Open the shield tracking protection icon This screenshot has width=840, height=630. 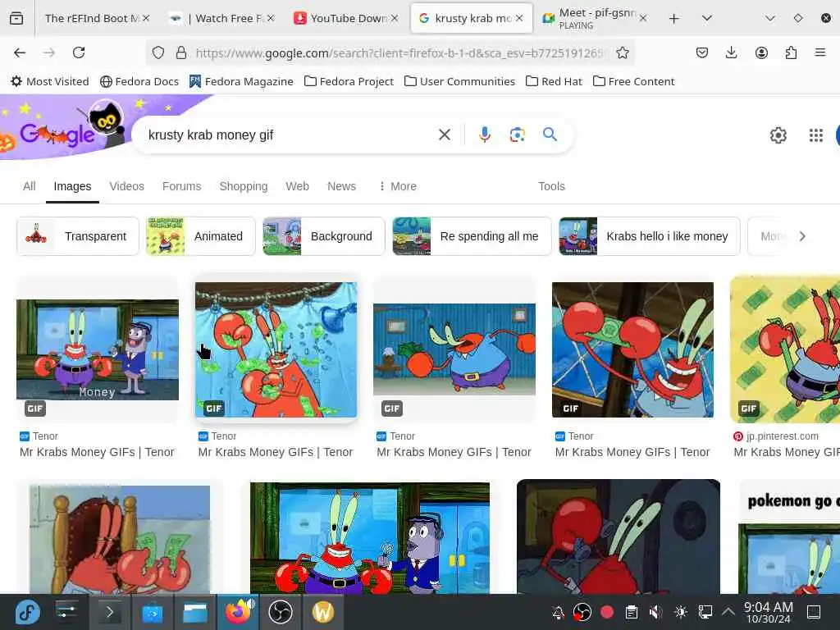click(x=158, y=52)
